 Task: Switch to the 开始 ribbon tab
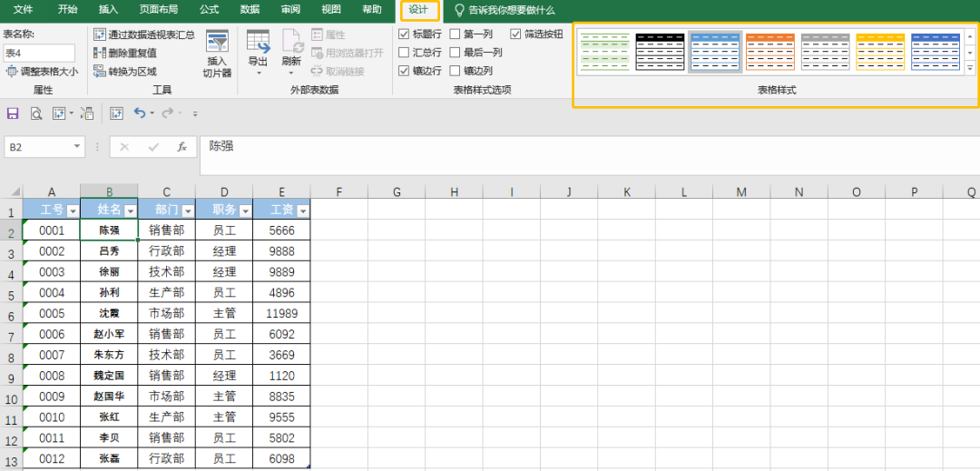pyautogui.click(x=67, y=10)
